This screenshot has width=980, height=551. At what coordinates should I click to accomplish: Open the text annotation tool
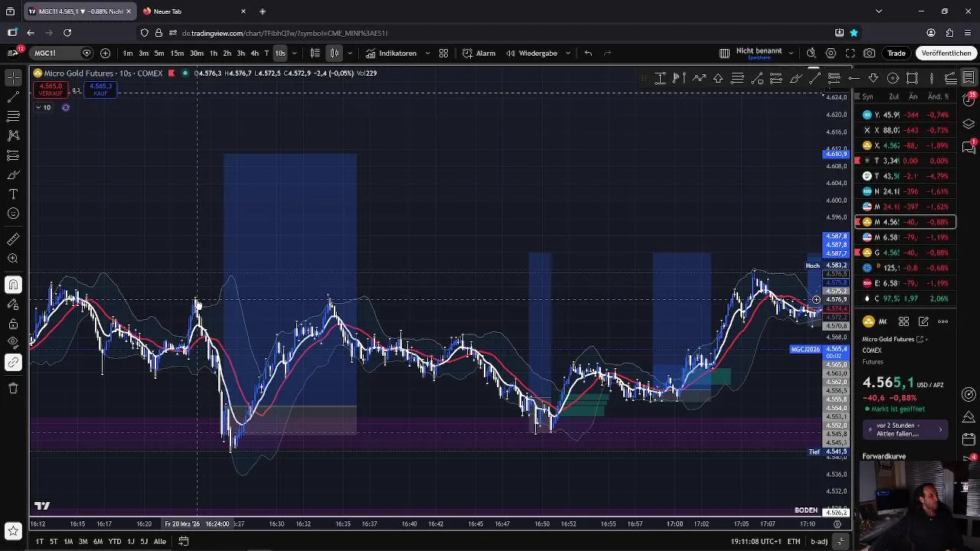tap(13, 194)
